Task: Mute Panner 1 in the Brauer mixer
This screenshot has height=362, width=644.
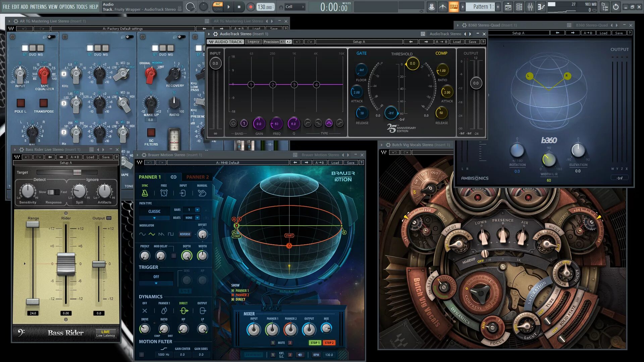Action: (x=273, y=343)
